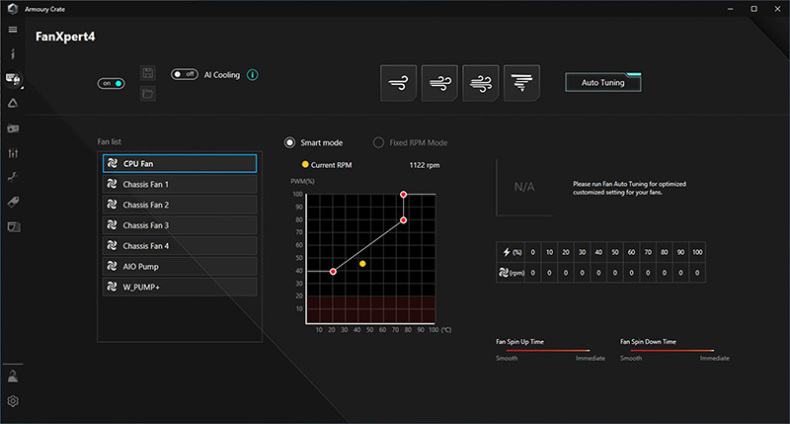Screen dimensions: 790x424
Task: Click the AI Cooling info icon
Action: [252, 75]
